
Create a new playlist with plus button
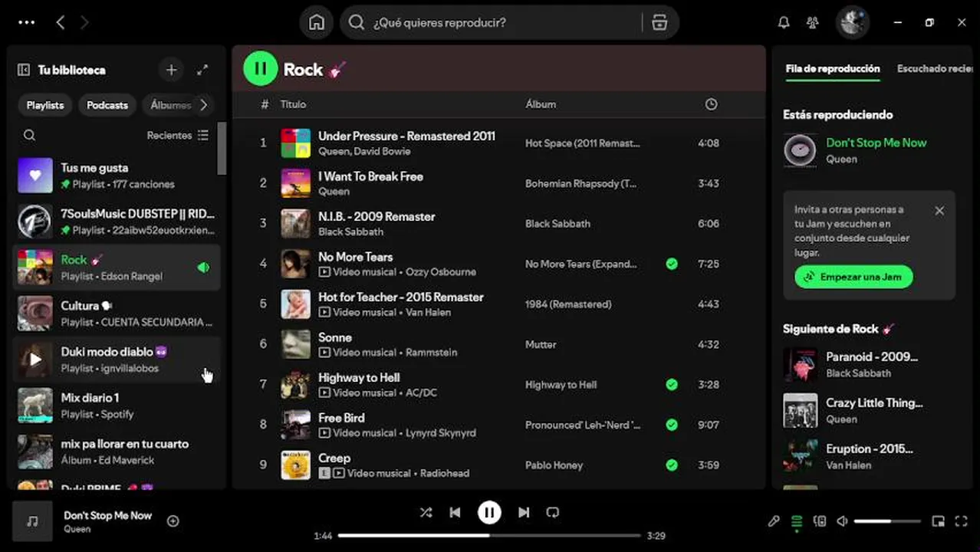point(171,70)
